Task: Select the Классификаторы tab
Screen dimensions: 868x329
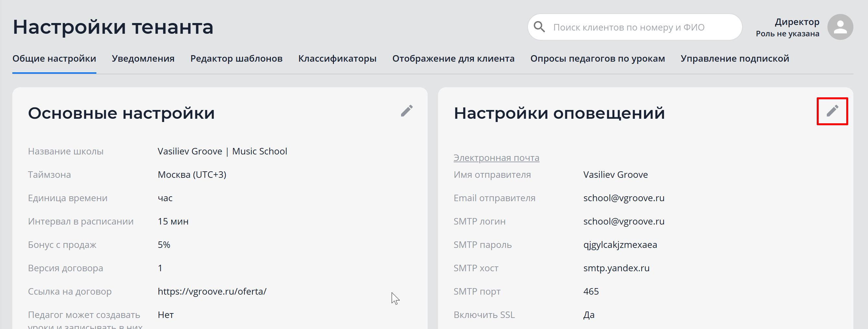Action: (337, 59)
